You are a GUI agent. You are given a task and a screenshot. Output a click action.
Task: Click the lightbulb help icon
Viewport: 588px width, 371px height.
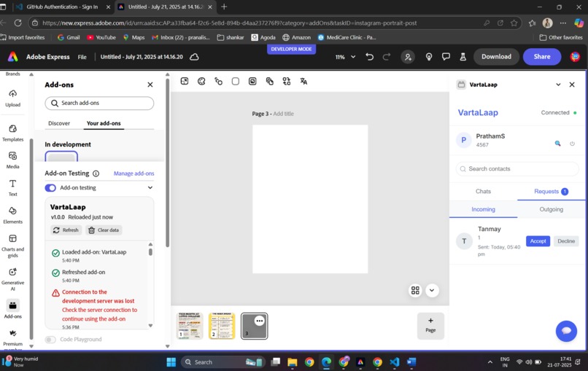tap(429, 57)
